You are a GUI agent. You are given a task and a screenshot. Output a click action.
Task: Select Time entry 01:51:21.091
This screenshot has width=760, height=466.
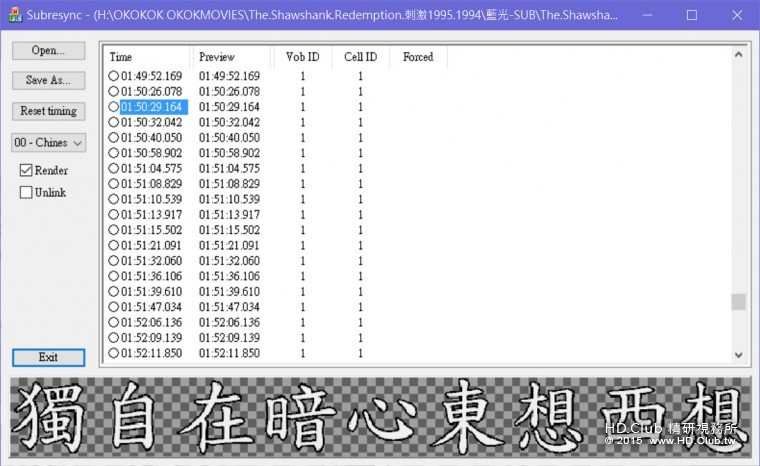(152, 245)
